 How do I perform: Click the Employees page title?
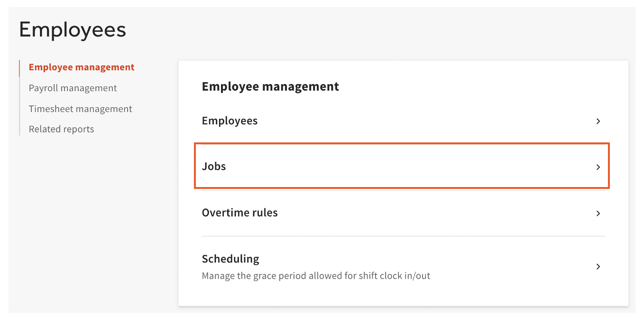72,29
